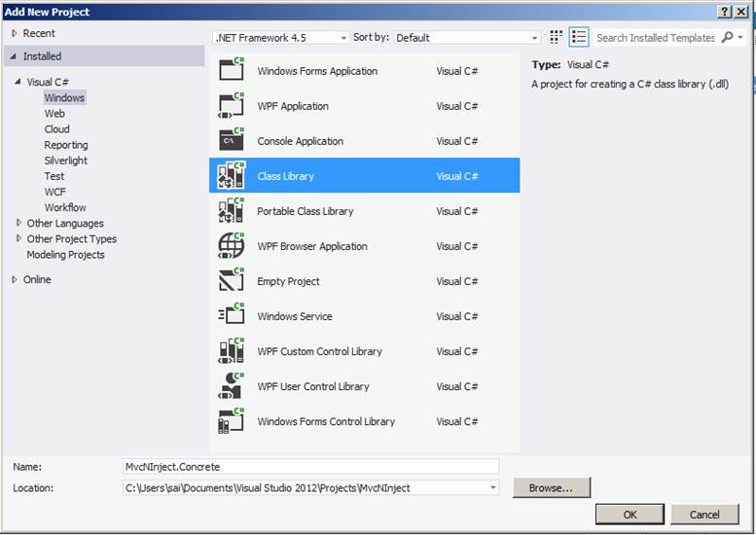Select the Reporting category
This screenshot has height=535, width=756.
coord(66,145)
